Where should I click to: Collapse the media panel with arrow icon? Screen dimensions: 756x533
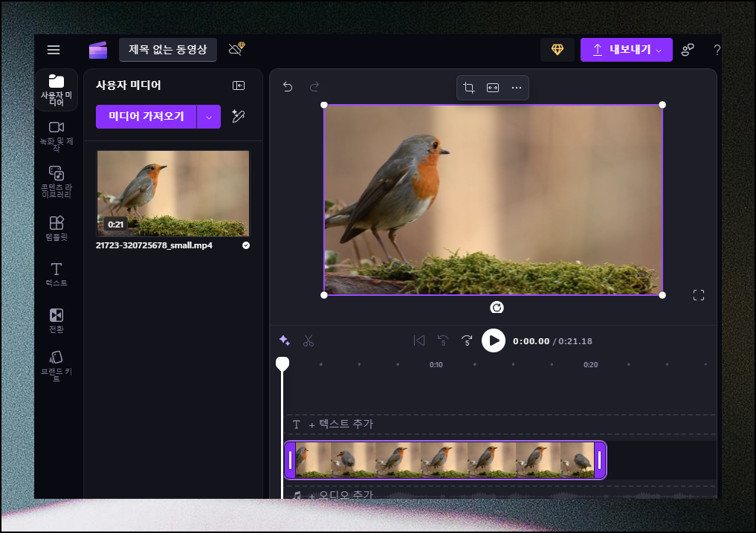pos(239,85)
